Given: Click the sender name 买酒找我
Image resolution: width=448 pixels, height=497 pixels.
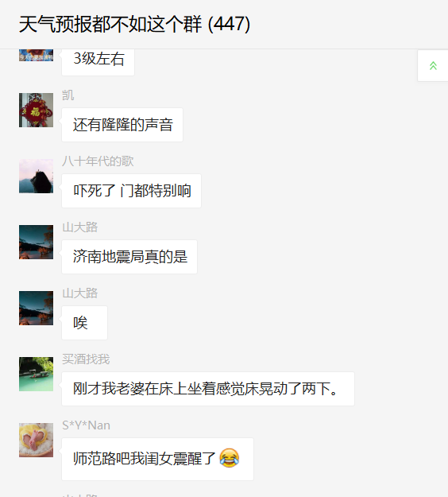Looking at the screenshot, I should pos(86,359).
